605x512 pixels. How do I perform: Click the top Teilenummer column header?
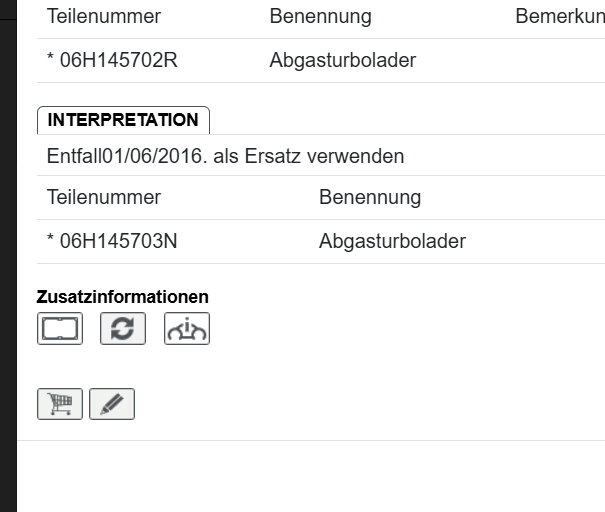(x=103, y=17)
